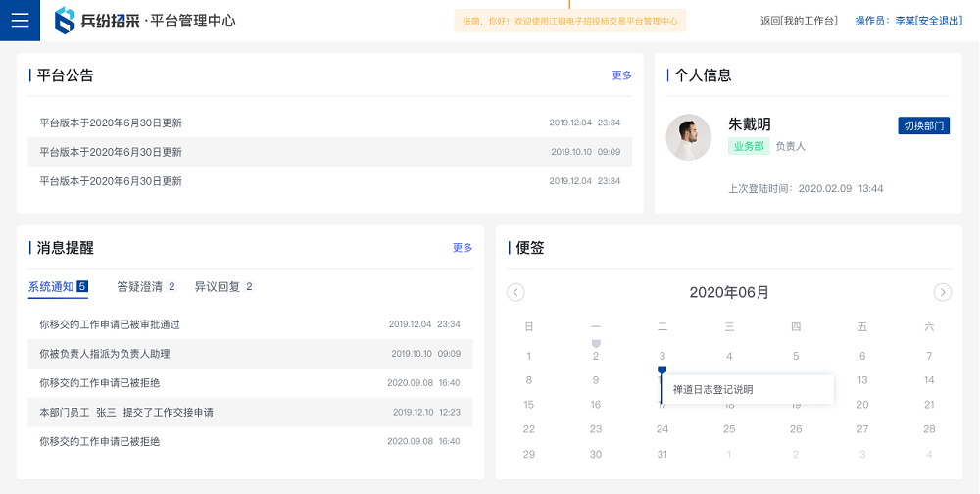Click 返回[我的工作台] link
The width and height of the screenshot is (980, 494).
pyautogui.click(x=799, y=21)
